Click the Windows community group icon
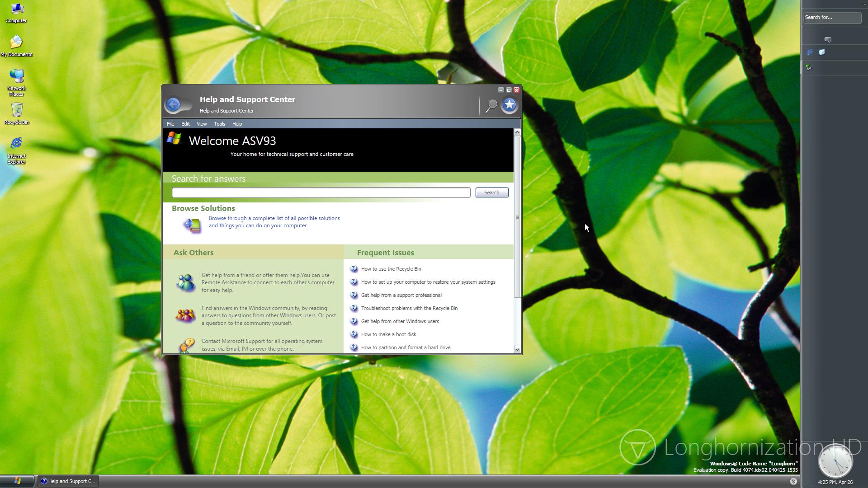The width and height of the screenshot is (868, 488). tap(185, 315)
